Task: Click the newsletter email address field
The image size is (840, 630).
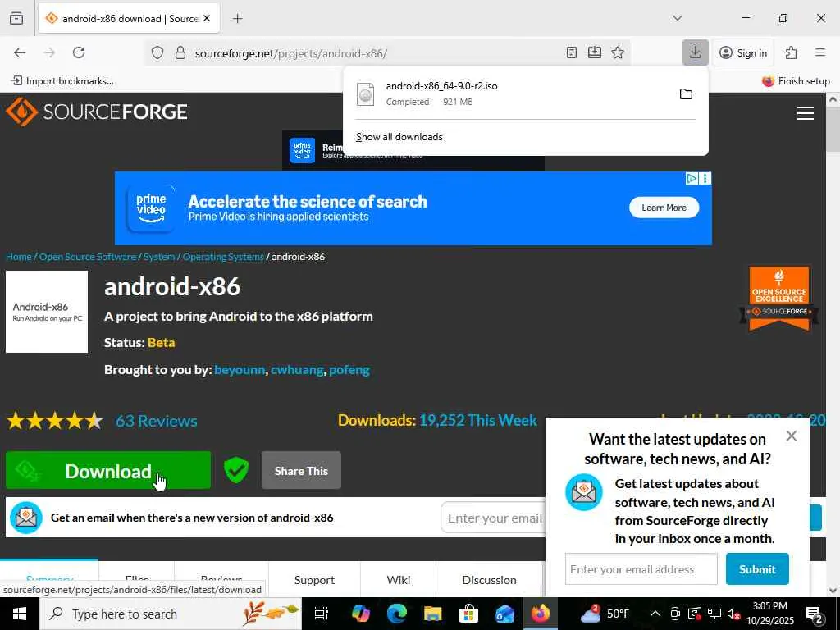Action: coord(641,569)
